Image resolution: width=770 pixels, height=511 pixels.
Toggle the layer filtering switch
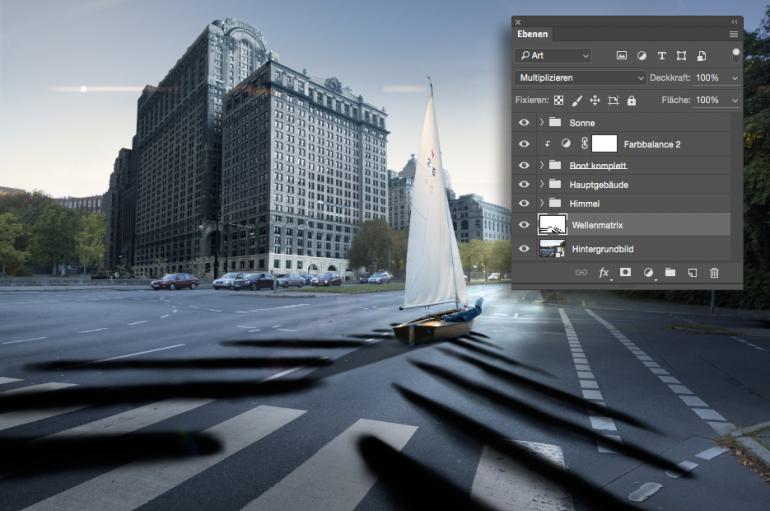pyautogui.click(x=736, y=55)
